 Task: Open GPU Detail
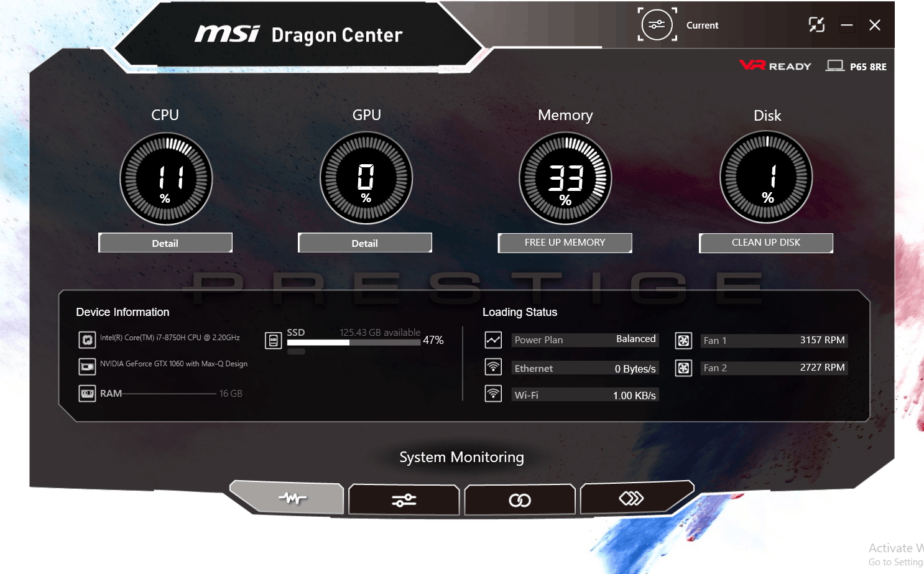coord(365,243)
